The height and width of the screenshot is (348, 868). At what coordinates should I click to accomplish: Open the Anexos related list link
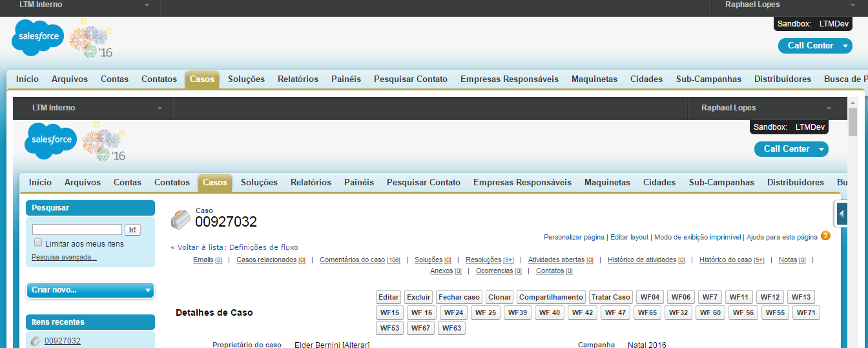tap(446, 271)
